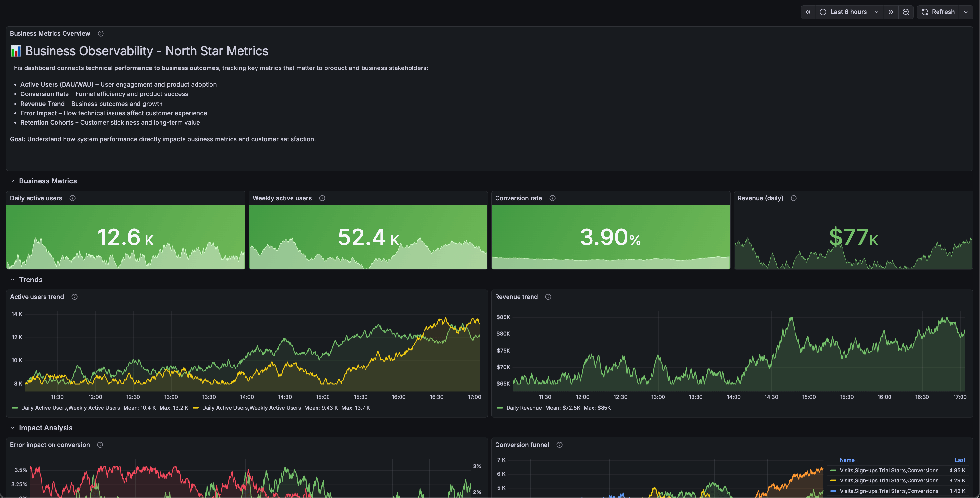This screenshot has width=980, height=498.
Task: Click the Refresh dashboard button
Action: click(x=938, y=12)
